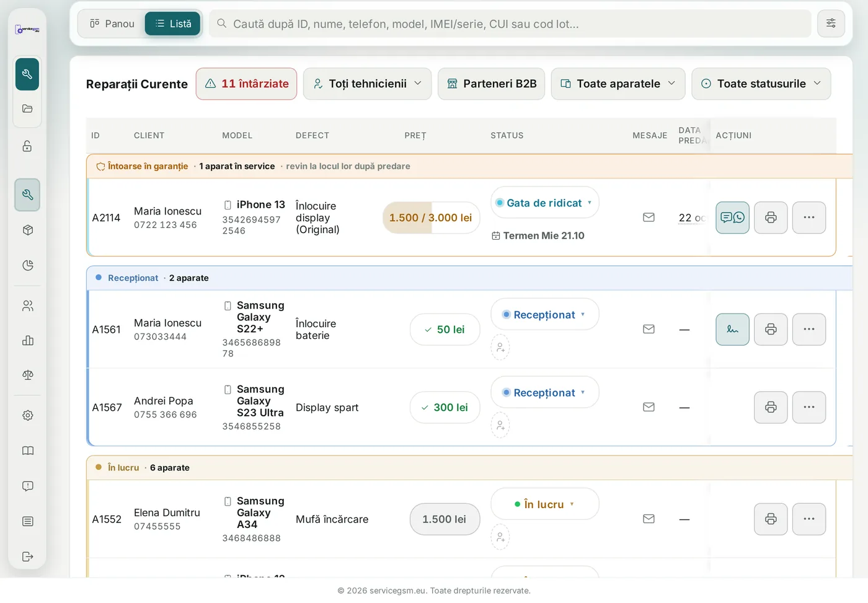868x603 pixels.
Task: Click the 50 lei price badge
Action: point(445,329)
